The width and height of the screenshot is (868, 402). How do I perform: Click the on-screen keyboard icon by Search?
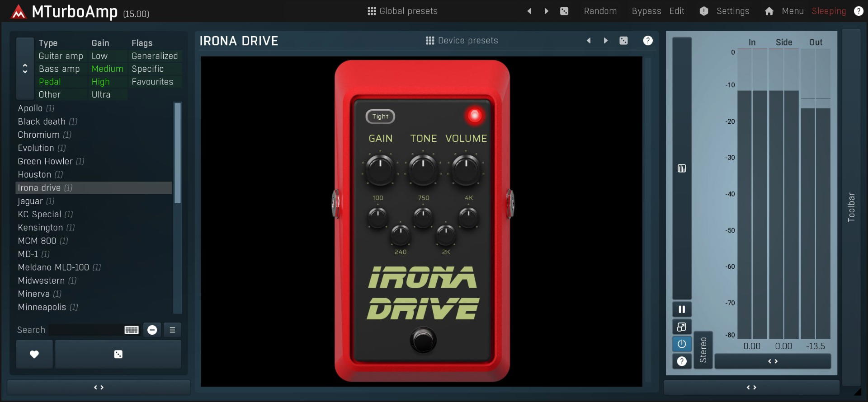(132, 330)
